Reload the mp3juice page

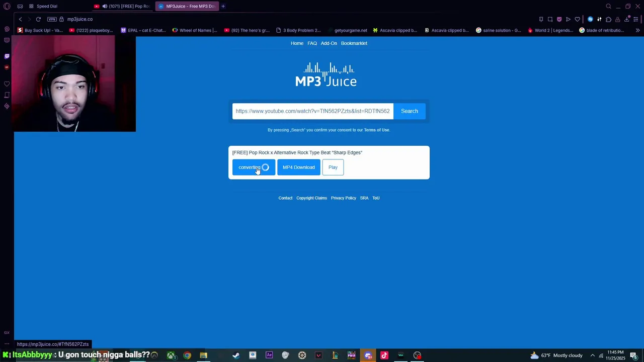click(x=38, y=19)
